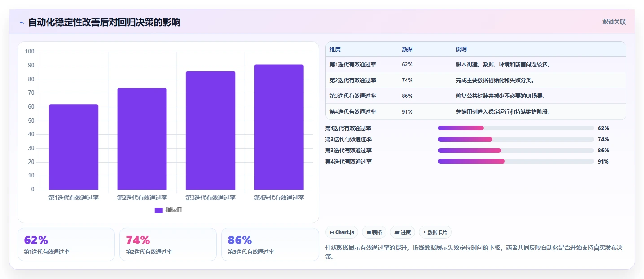
Task: Toggle the 指标值 legend color swatch
Action: (x=159, y=210)
